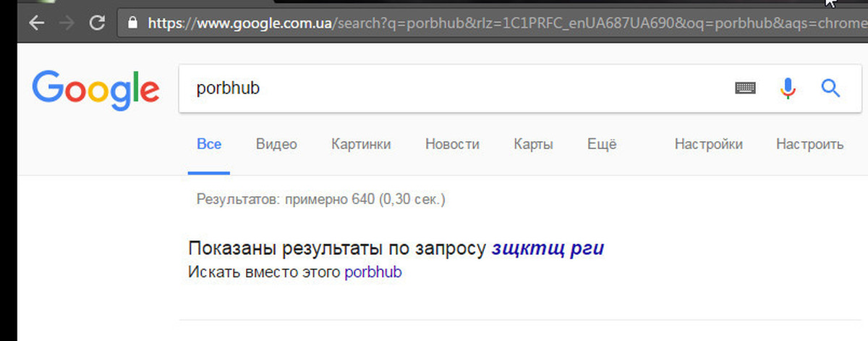Click the corrected query link зщктщ рги
The width and height of the screenshot is (868, 341).
[548, 248]
